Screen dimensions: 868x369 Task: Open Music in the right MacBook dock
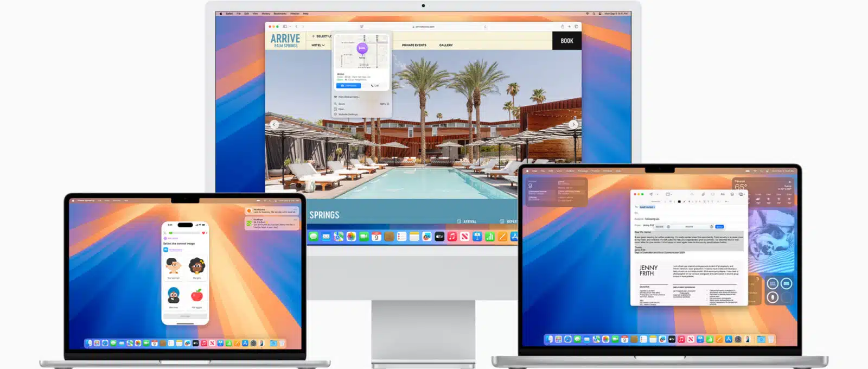click(681, 339)
